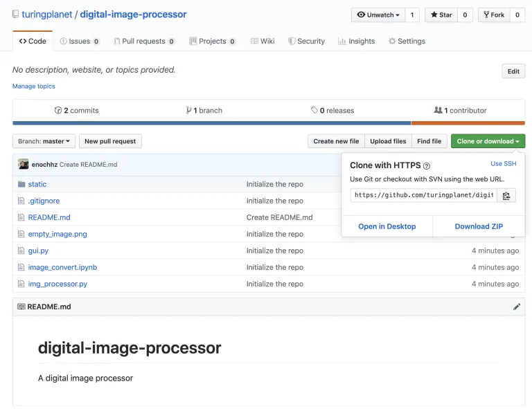Open the .gitignore file

44,201
